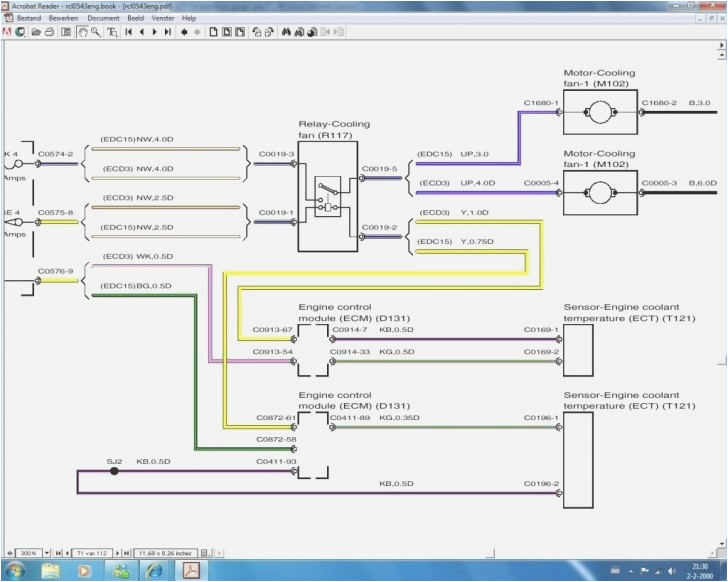
Task: Click the Print icon
Action: coord(48,32)
